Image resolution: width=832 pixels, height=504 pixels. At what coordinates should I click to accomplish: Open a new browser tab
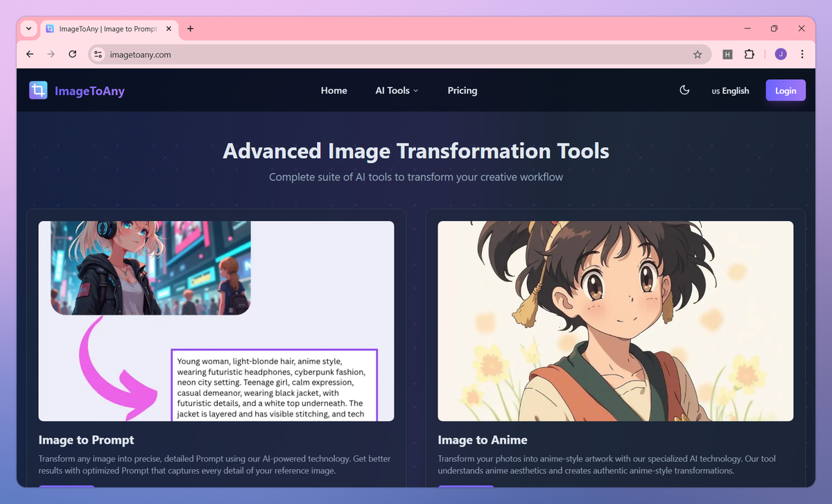coord(191,28)
